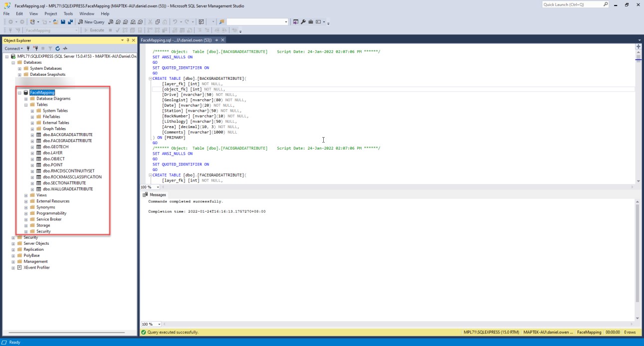The height and width of the screenshot is (346, 644).
Task: Open the Tools menu
Action: tap(68, 14)
